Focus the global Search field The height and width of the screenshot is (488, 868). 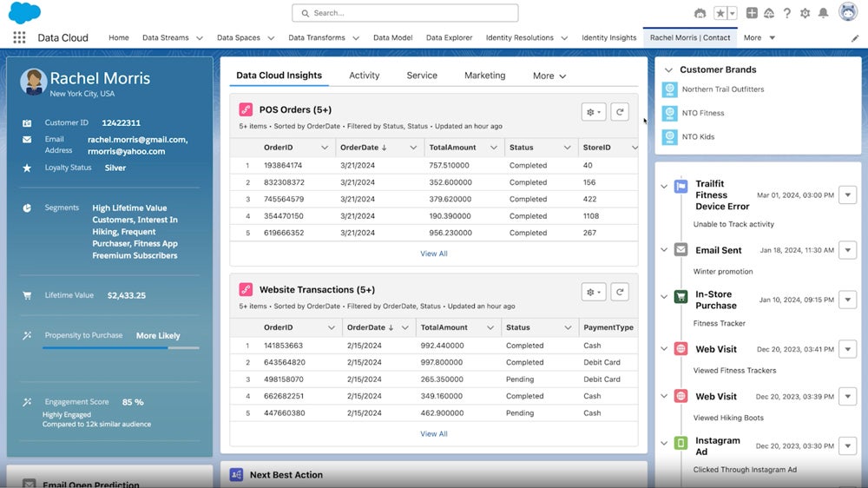[x=405, y=13]
